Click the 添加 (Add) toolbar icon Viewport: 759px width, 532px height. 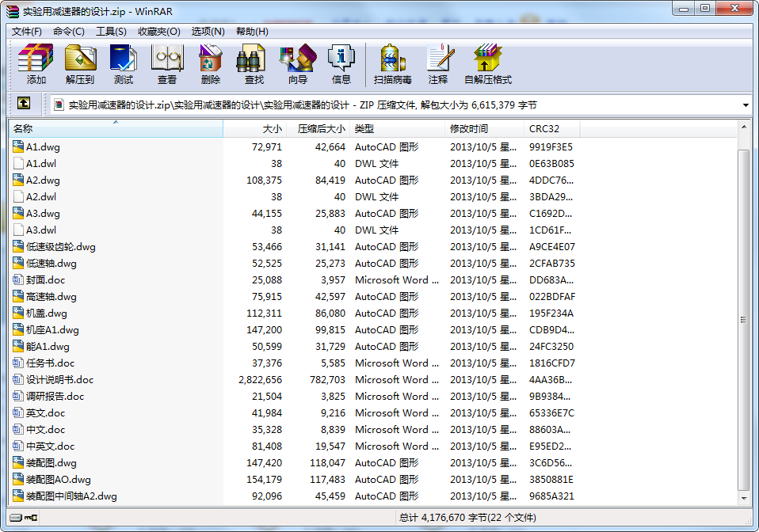coord(36,63)
